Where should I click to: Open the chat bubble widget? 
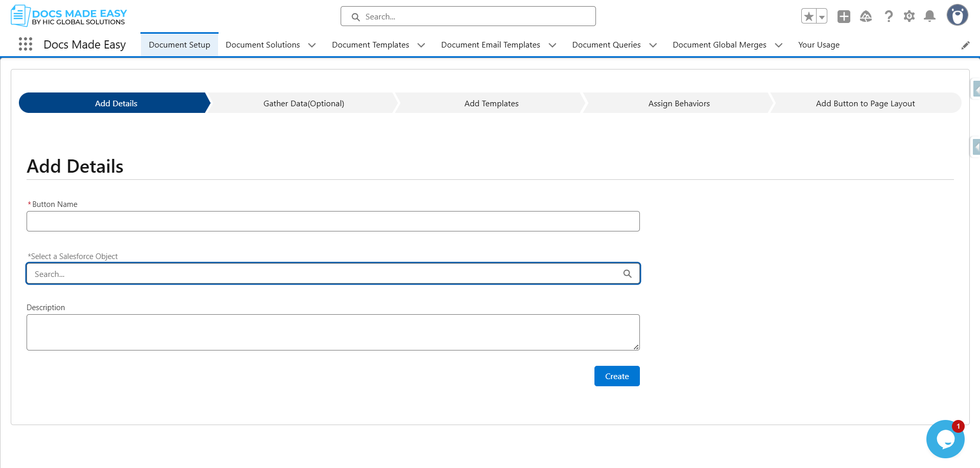[945, 439]
